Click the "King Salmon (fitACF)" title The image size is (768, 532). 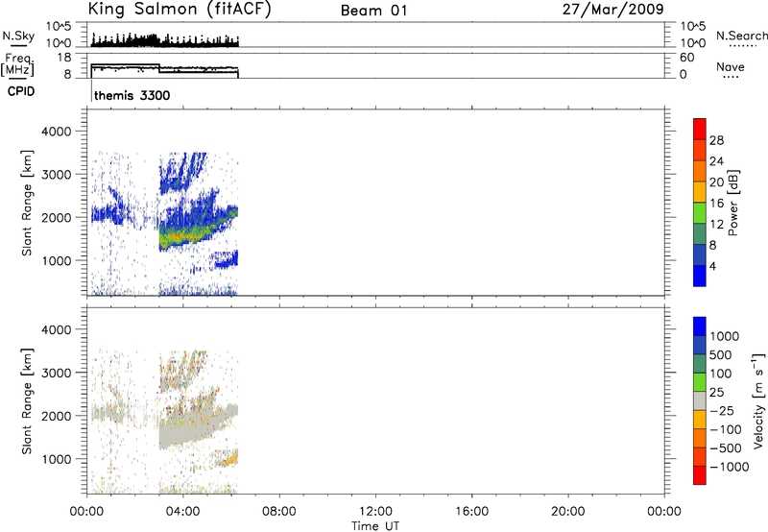pos(180,9)
